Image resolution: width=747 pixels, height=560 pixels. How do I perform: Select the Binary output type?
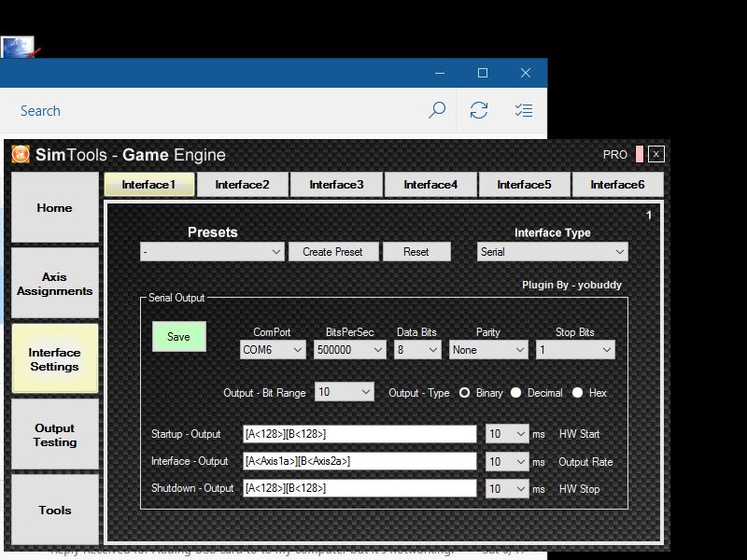(464, 393)
